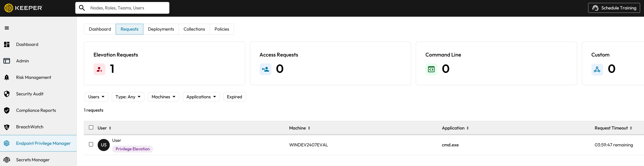Open BreachWatch from the sidebar icon
Image resolution: width=644 pixels, height=166 pixels.
[x=7, y=127]
